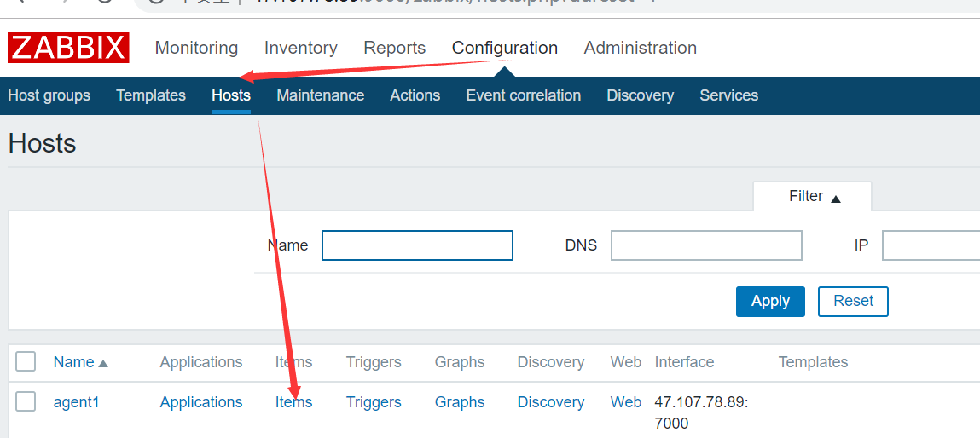Open agent1 Discovery link
The height and width of the screenshot is (438, 980).
[x=551, y=402]
